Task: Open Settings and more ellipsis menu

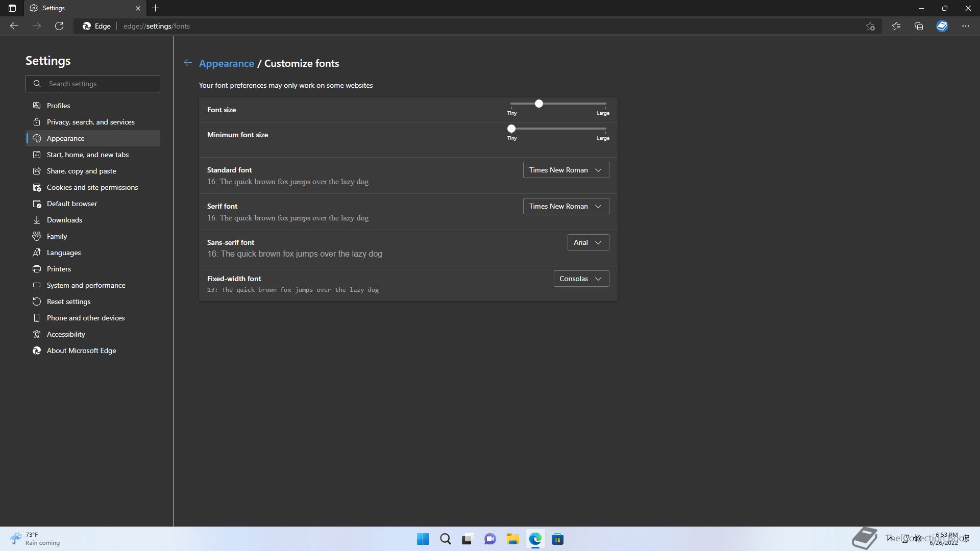Action: coord(965,26)
